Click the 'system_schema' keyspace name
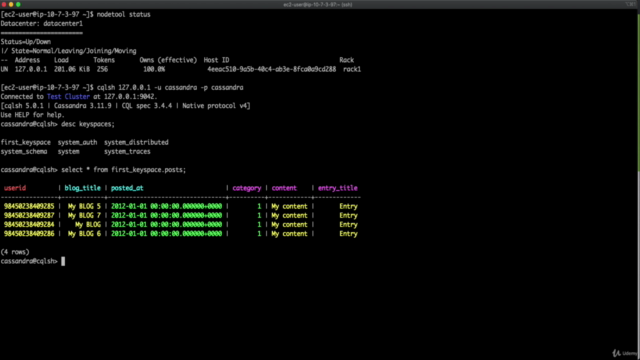 pyautogui.click(x=24, y=151)
